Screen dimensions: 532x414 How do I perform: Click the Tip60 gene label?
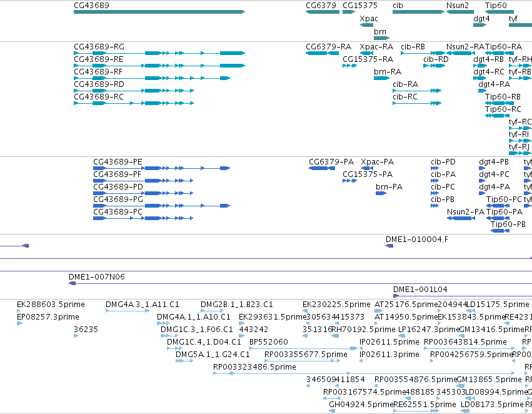(496, 6)
